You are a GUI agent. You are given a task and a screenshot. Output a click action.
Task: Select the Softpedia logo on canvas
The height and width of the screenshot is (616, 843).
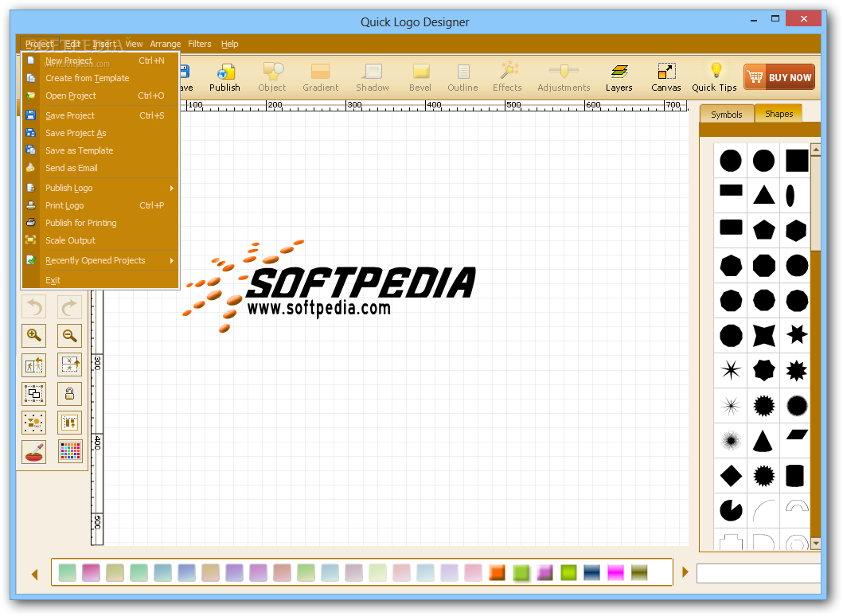(x=329, y=287)
